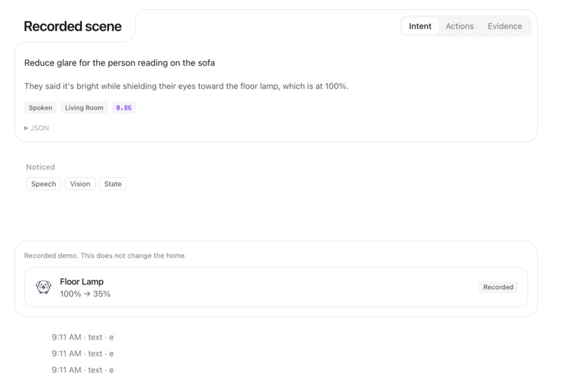Click the Living Room tag
The image size is (564, 392).
tap(84, 108)
